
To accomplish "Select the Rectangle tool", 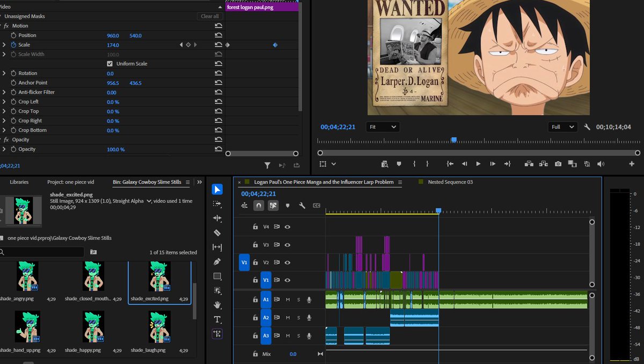I will point(217,276).
